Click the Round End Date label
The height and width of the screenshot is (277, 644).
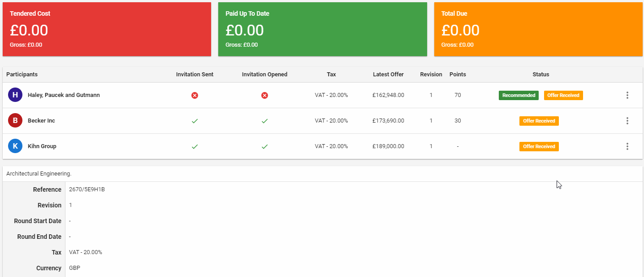39,237
